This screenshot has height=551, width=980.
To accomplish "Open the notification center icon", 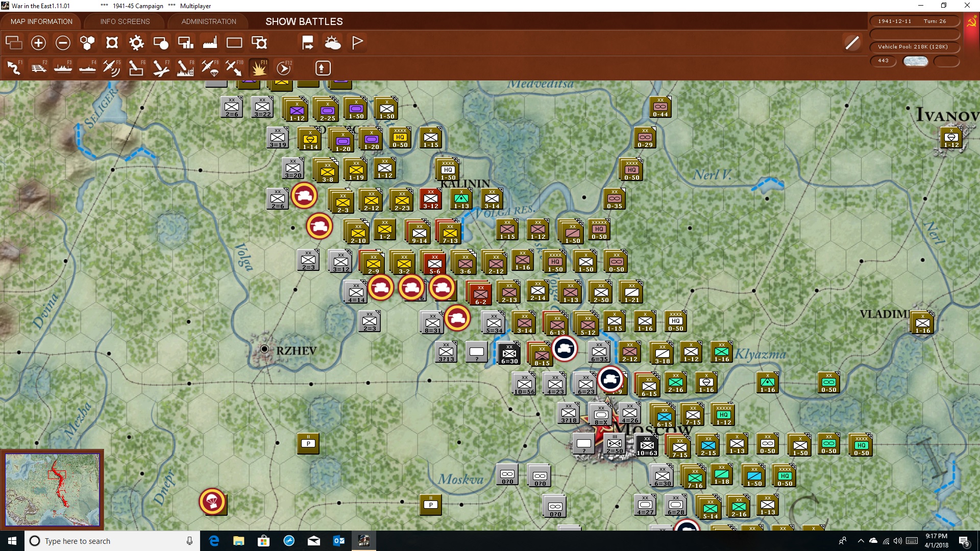I will [x=964, y=541].
